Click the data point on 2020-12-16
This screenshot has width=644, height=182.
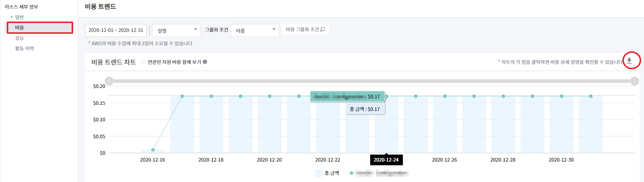pos(153,150)
